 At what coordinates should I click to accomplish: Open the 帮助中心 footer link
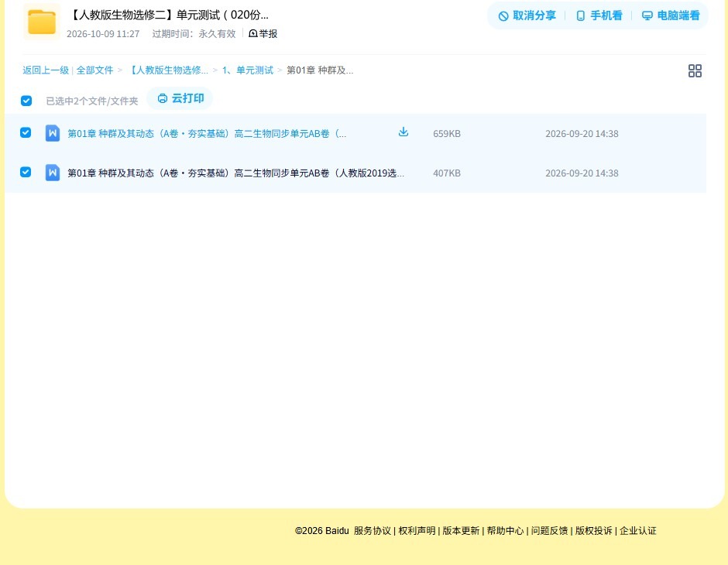click(x=505, y=531)
